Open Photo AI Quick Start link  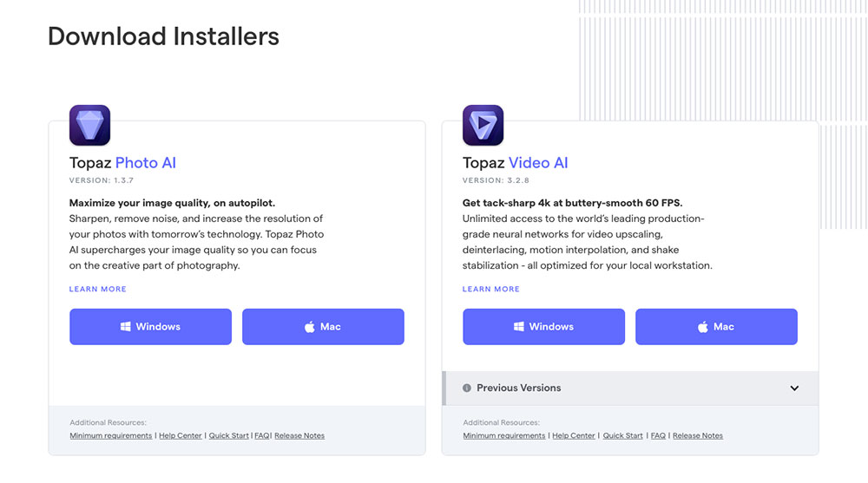coord(228,435)
